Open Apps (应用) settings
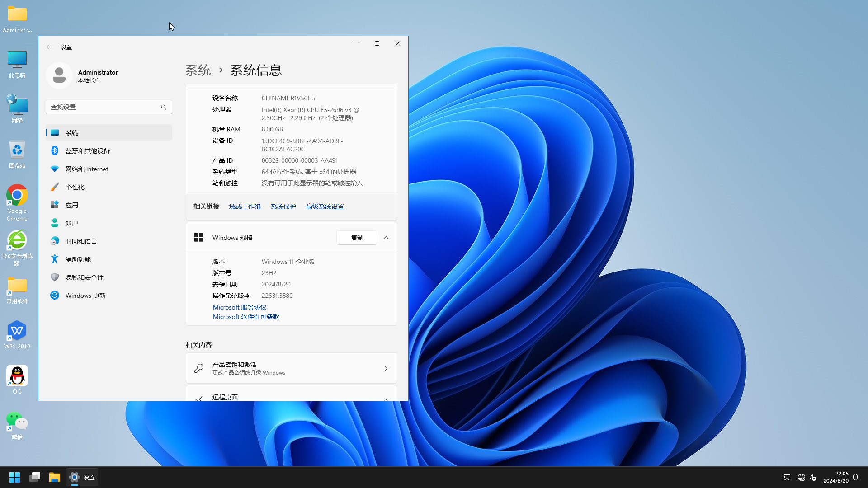The image size is (868, 488). [x=108, y=205]
